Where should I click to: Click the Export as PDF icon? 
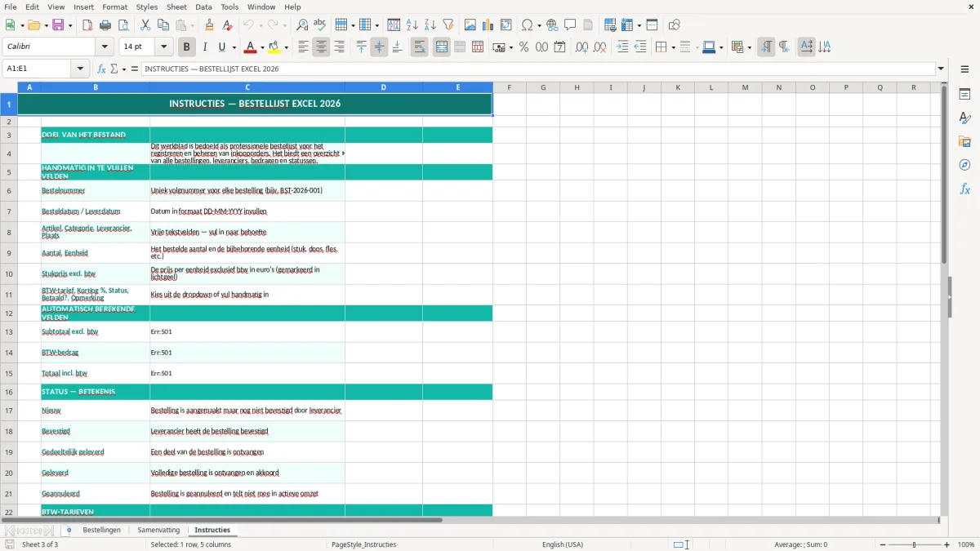(87, 25)
